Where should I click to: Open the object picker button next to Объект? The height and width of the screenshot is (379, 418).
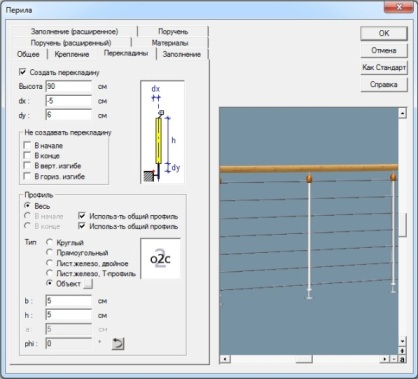88,284
